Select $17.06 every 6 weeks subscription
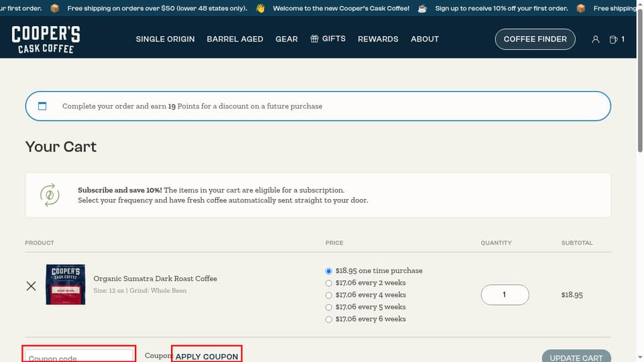 pyautogui.click(x=329, y=319)
